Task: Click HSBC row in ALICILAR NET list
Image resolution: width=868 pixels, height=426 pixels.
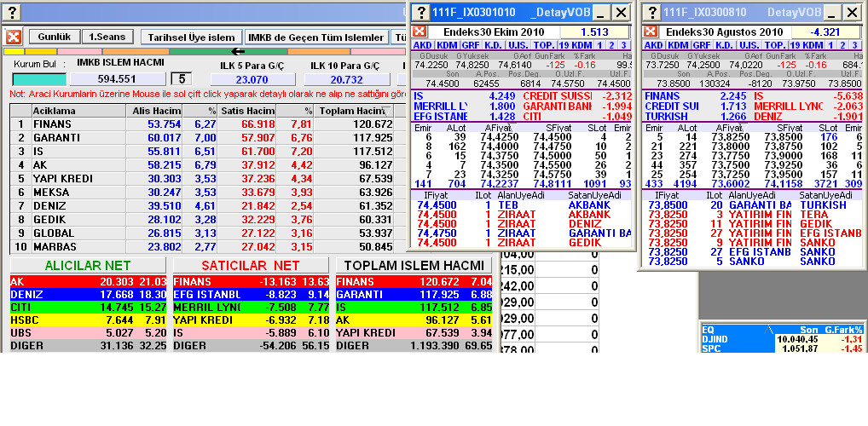Action: click(88, 320)
